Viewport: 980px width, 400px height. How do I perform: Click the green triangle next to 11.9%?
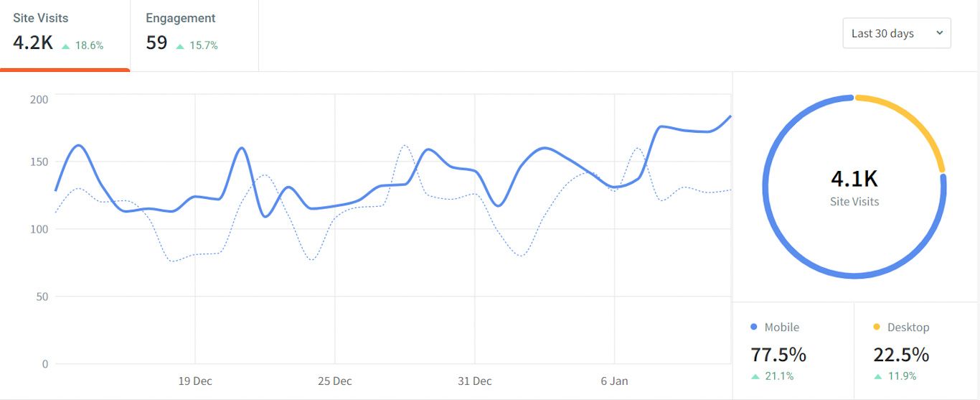coord(878,376)
